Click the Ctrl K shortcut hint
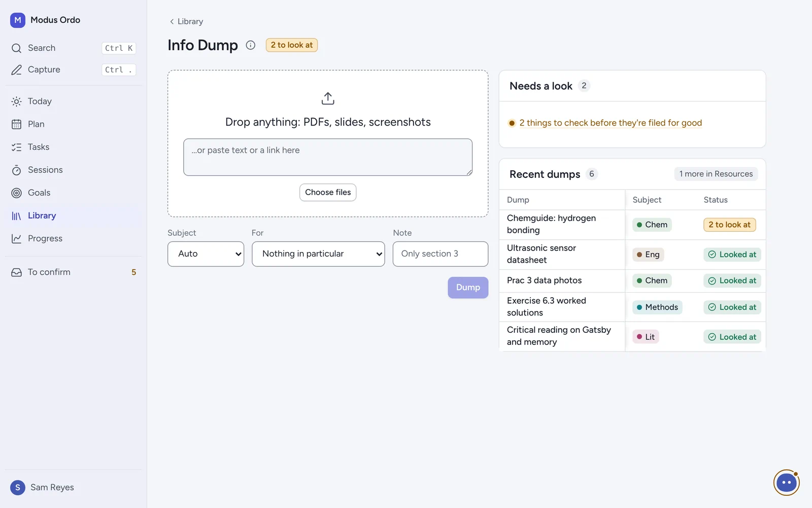The height and width of the screenshot is (508, 812). point(119,48)
